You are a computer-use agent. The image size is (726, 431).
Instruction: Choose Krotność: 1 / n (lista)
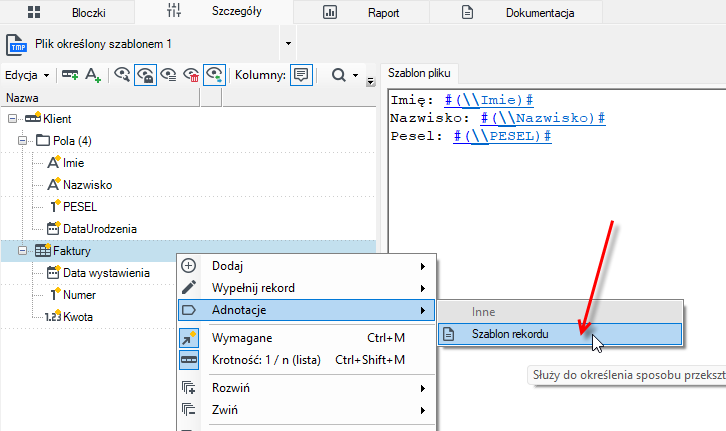[x=307, y=360]
